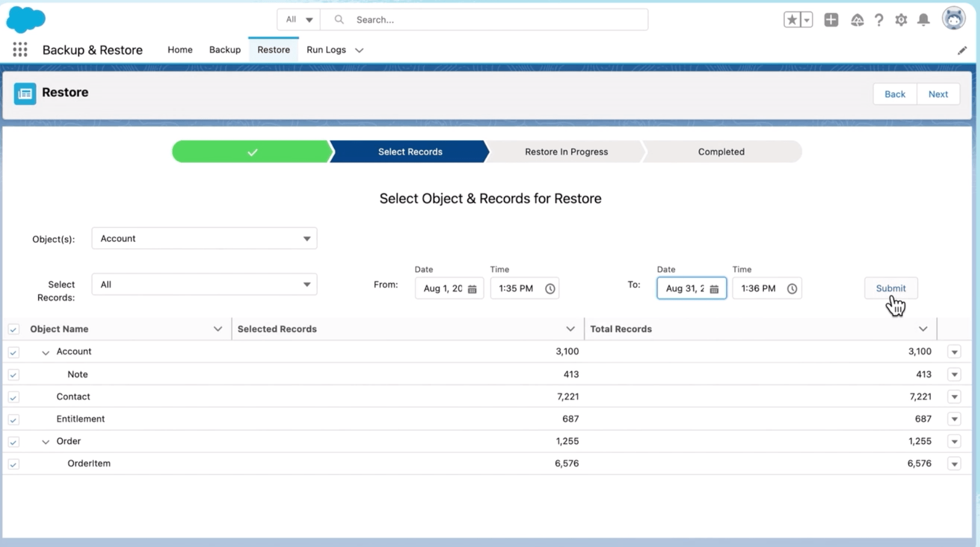Open the App Launcher grid icon
The width and height of the screenshot is (980, 547).
tap(20, 50)
